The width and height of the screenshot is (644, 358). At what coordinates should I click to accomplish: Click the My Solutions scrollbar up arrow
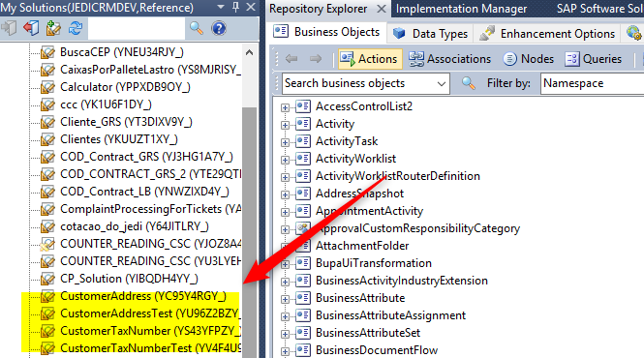click(249, 52)
